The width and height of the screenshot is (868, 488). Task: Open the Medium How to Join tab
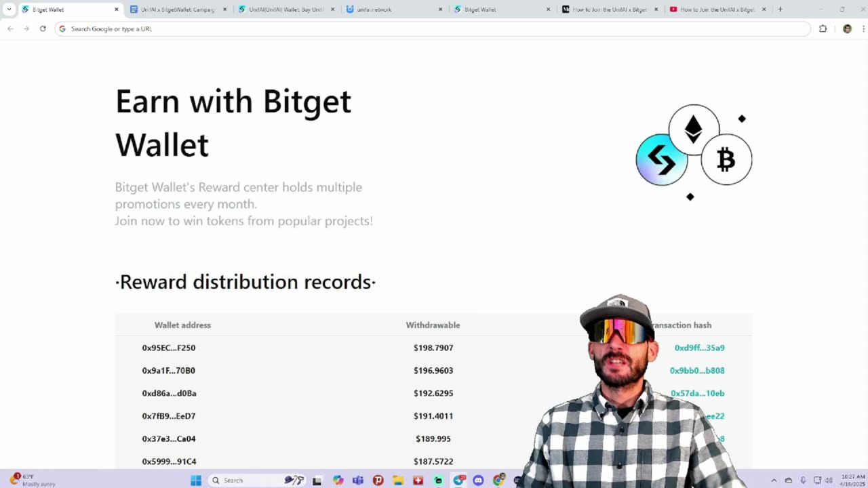click(x=610, y=9)
